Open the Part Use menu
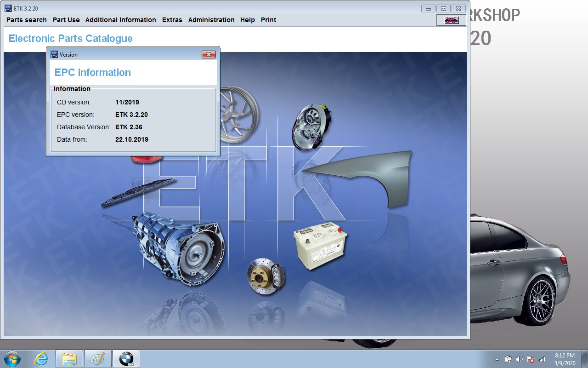 66,20
